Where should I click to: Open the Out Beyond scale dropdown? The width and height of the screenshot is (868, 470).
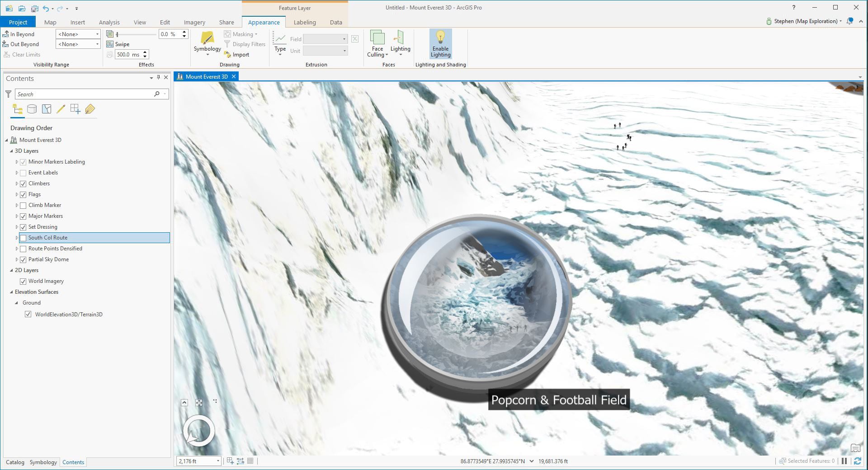[x=78, y=44]
